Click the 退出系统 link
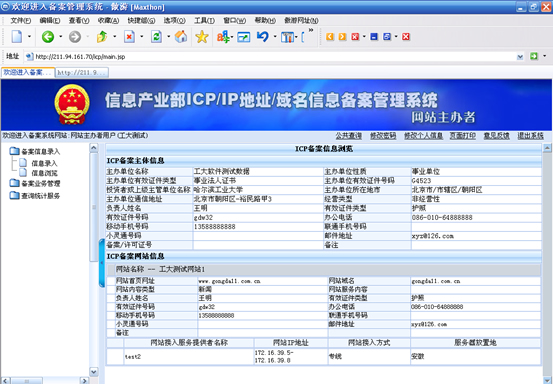553x384 pixels. point(530,136)
